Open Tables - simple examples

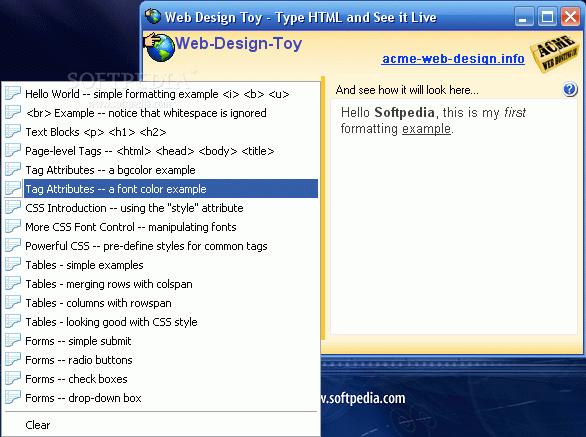pos(161,265)
